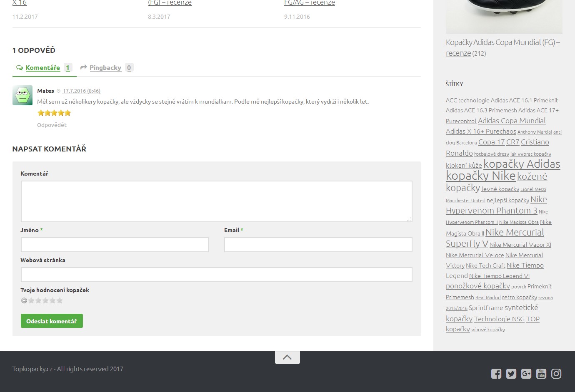Focus the Jméno input field
575x392 pixels.
(115, 245)
